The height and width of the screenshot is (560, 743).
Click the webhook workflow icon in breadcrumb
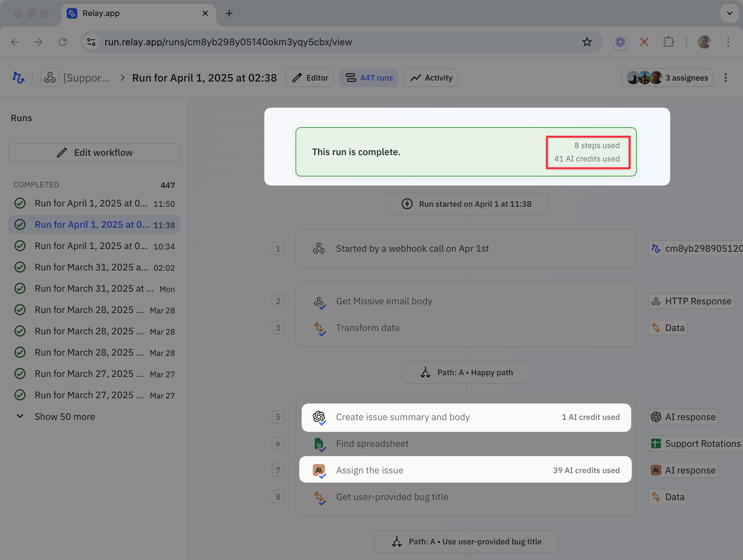[50, 78]
